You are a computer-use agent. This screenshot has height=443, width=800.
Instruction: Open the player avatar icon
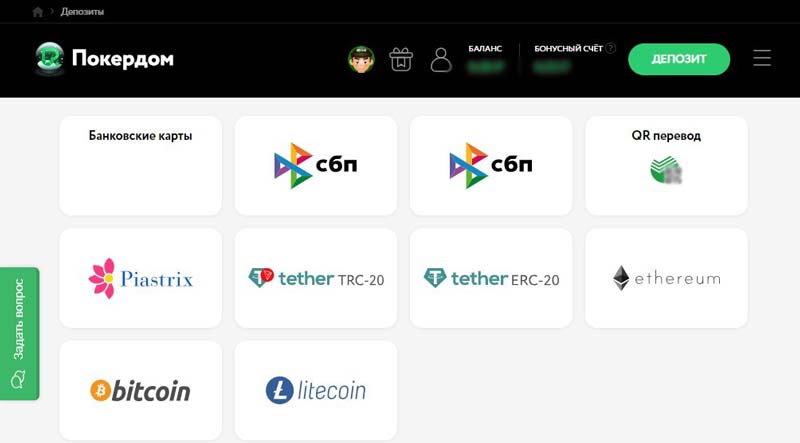click(x=361, y=59)
